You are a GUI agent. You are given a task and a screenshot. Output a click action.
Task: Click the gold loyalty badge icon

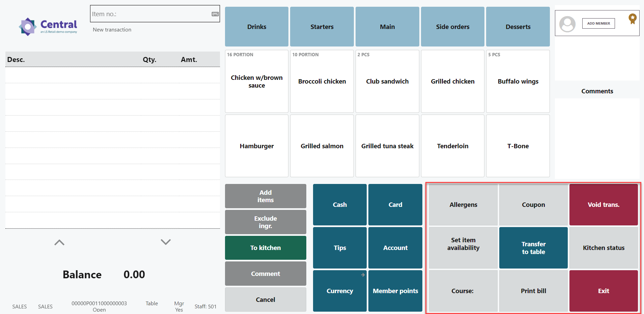(632, 19)
